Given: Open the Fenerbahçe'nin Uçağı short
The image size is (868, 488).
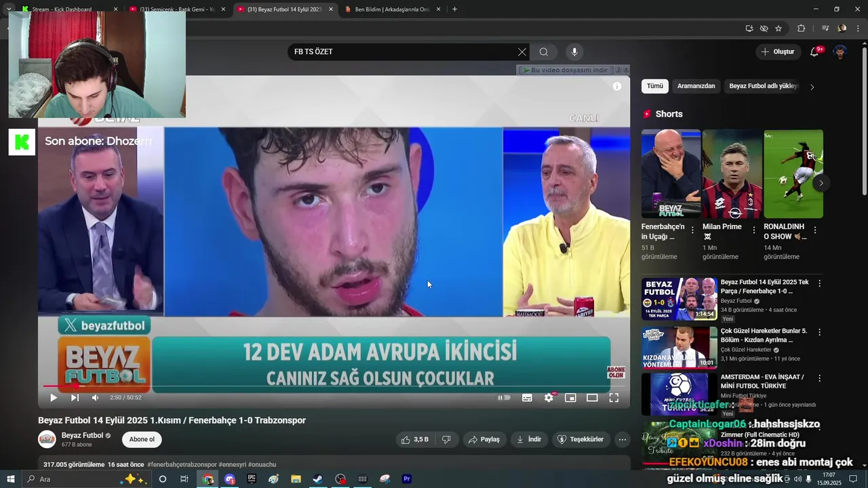Looking at the screenshot, I should (x=671, y=174).
